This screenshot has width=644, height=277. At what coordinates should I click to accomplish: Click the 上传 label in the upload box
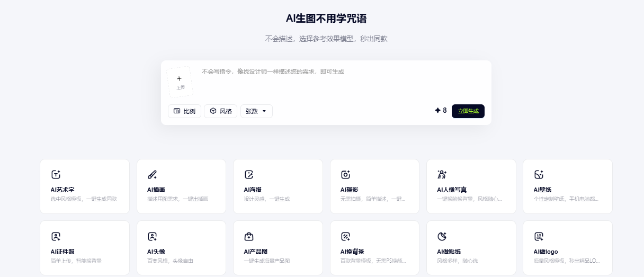181,87
